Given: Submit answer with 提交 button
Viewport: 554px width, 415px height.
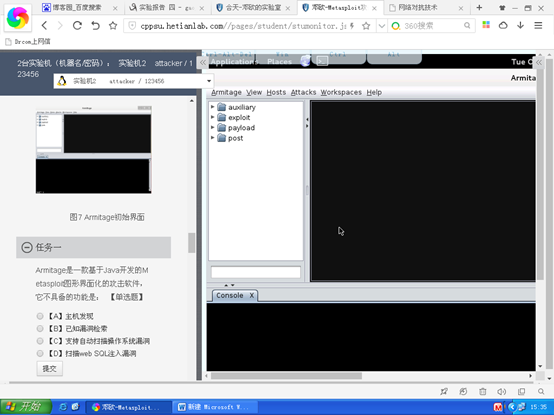Looking at the screenshot, I should [49, 368].
